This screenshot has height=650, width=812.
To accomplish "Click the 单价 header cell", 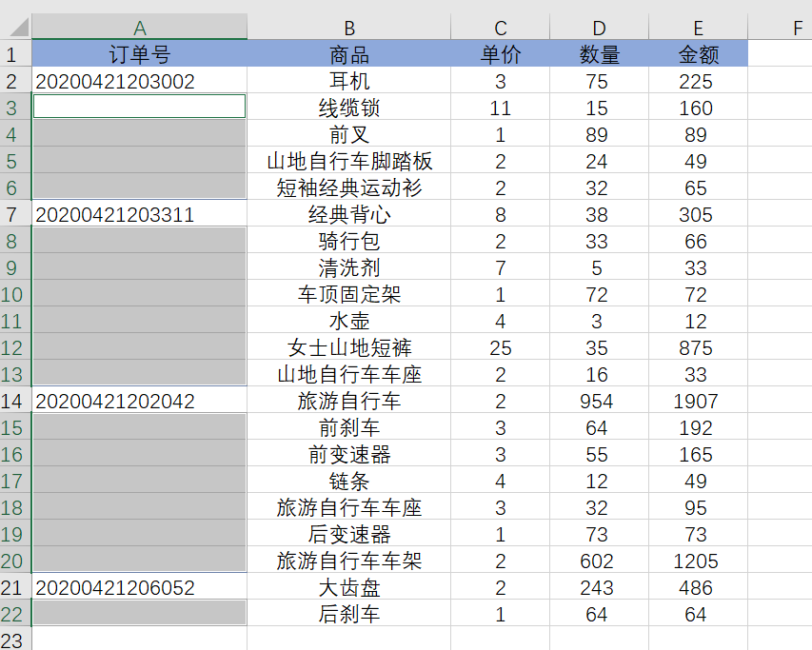I will [501, 54].
